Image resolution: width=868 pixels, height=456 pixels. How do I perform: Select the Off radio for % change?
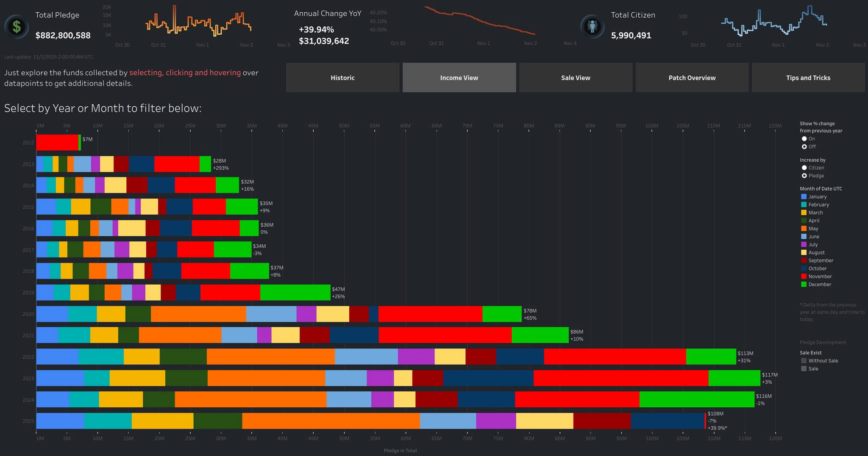[x=804, y=147]
